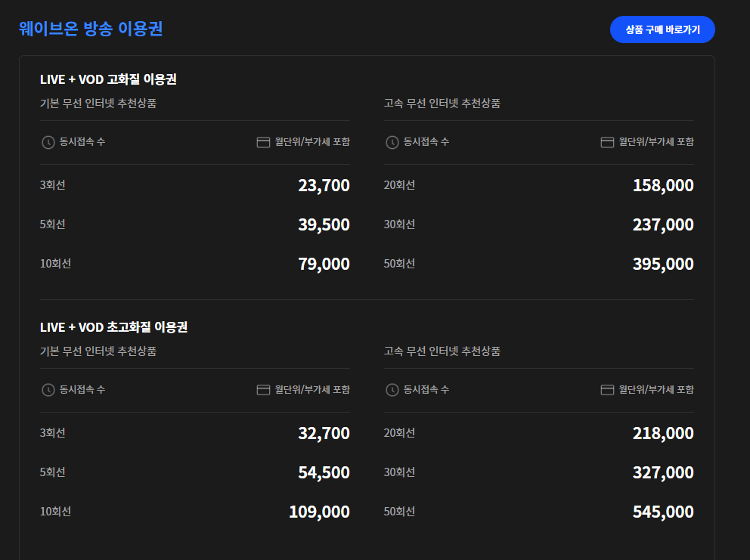750x560 pixels.
Task: Click 동시접속 수 header above 20회선 218,000 row
Action: pos(426,389)
